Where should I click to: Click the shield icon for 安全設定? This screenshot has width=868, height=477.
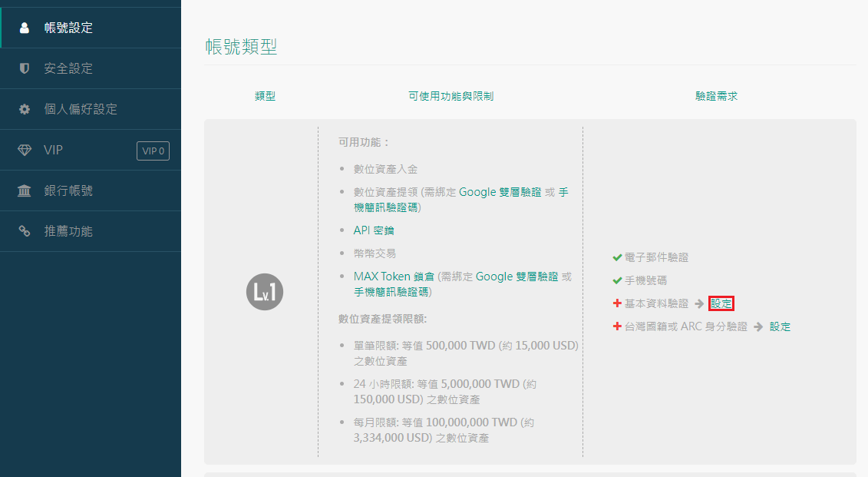pyautogui.click(x=25, y=68)
